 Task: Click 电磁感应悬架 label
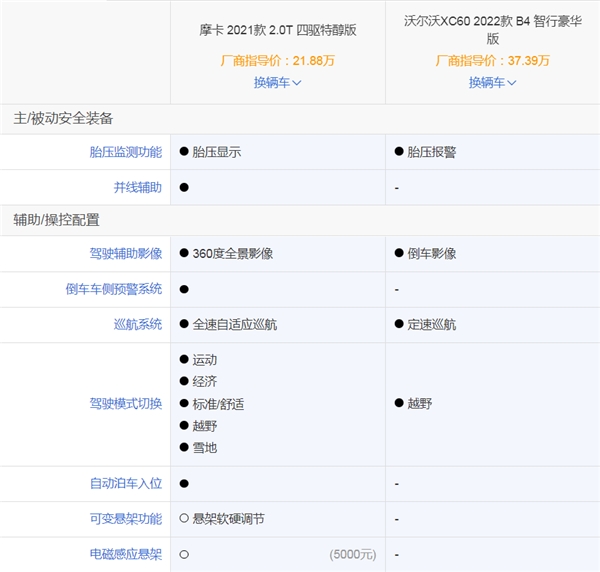point(124,554)
